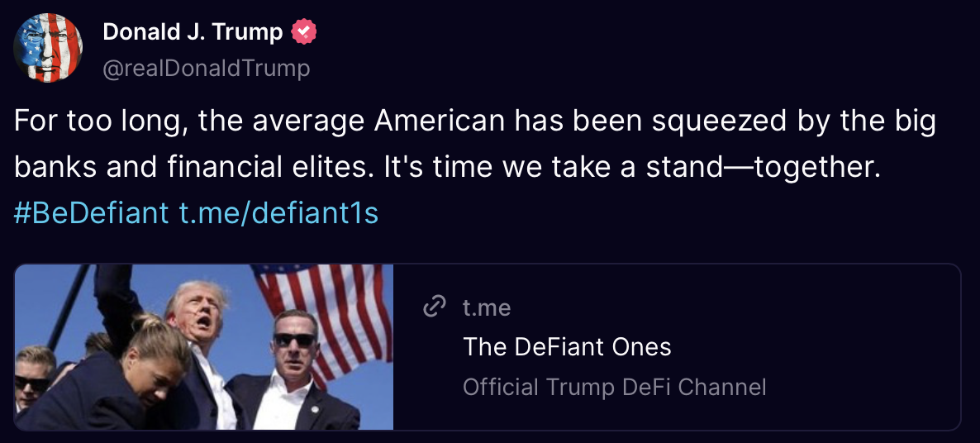
Task: Click the word "American" in the post
Action: click(439, 121)
